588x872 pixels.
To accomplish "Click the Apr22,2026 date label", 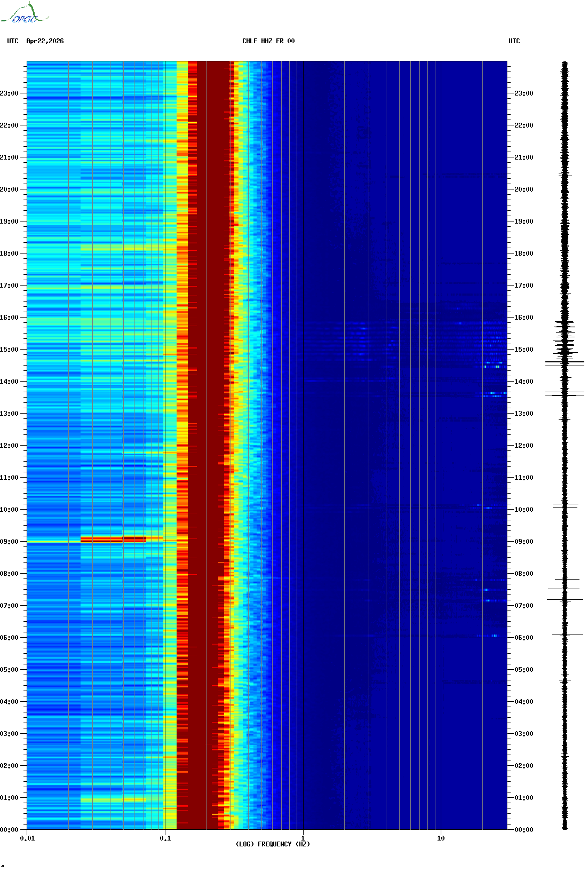I will tap(45, 41).
